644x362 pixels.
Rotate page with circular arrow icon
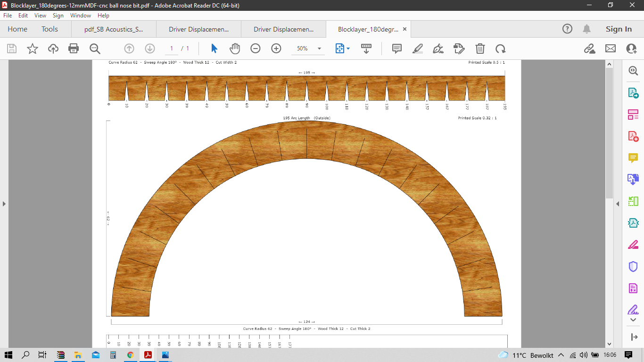coord(501,49)
